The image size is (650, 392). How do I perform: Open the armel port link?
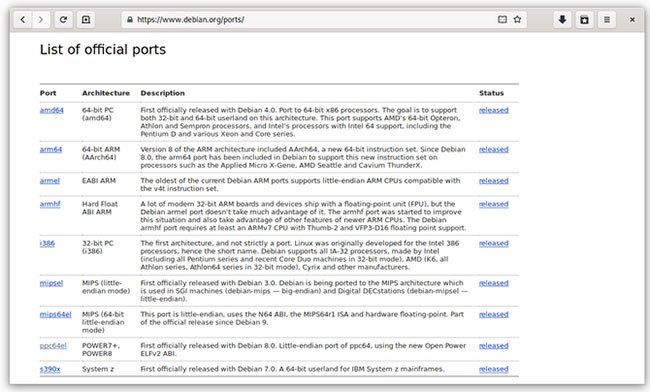point(50,181)
